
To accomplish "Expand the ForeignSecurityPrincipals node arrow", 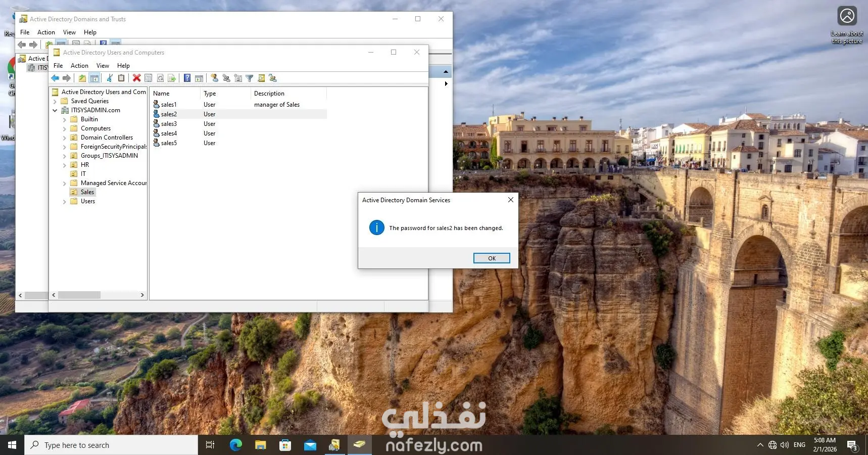I will point(65,147).
